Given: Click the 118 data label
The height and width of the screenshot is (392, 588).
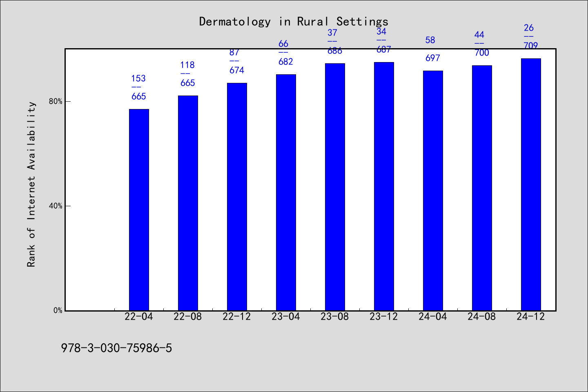Looking at the screenshot, I should (187, 65).
